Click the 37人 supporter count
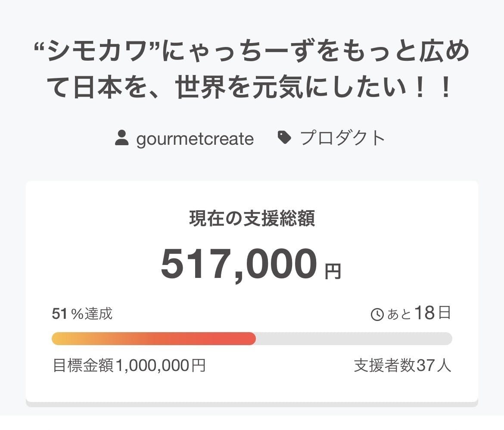The image size is (504, 430). pos(434,366)
